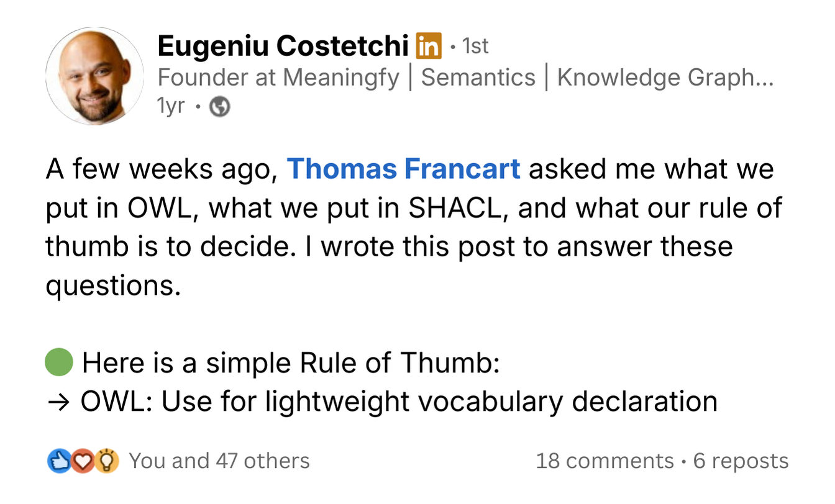Screen dimensions: 835x504
Task: Click the green circle emoji bullet
Action: point(60,362)
